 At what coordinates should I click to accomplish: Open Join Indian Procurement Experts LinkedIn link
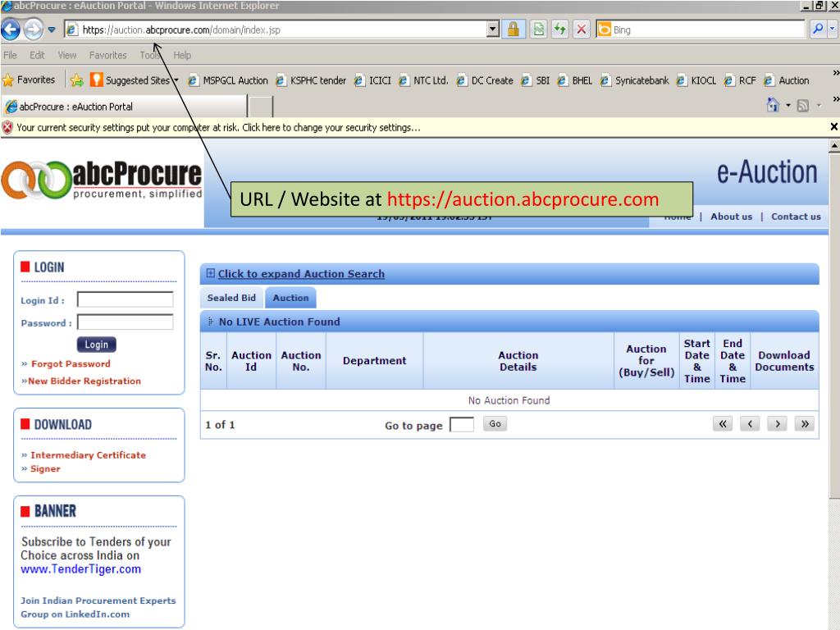coord(98,607)
